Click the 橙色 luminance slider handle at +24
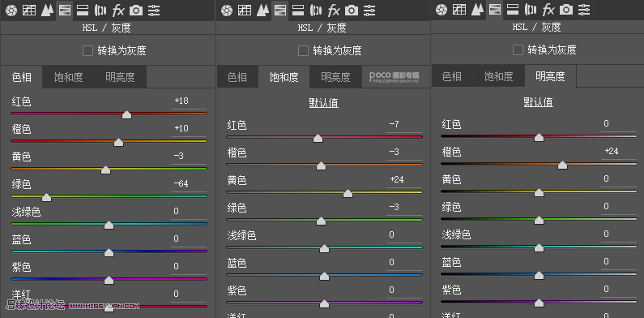 point(562,165)
